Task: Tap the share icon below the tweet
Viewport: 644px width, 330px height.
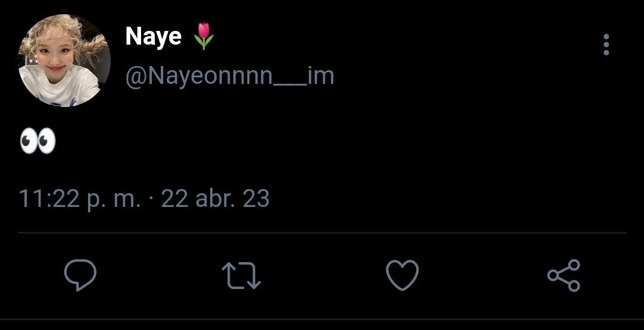Action: 564,275
